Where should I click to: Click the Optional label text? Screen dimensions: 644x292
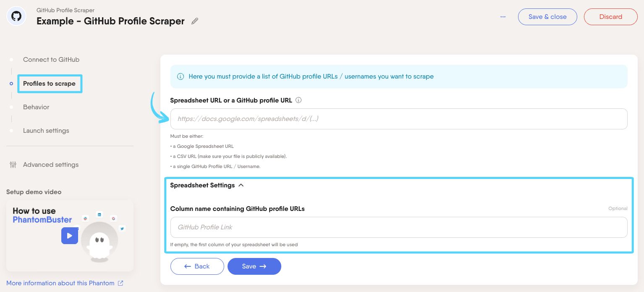point(618,208)
